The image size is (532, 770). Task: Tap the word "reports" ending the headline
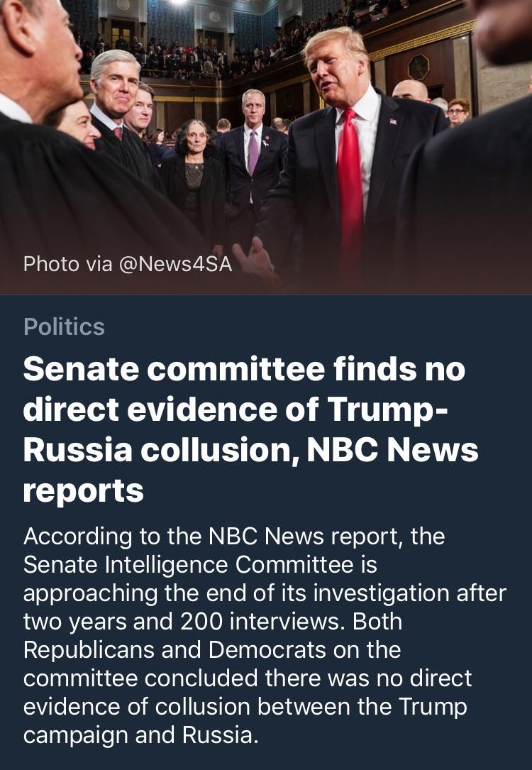coord(84,492)
